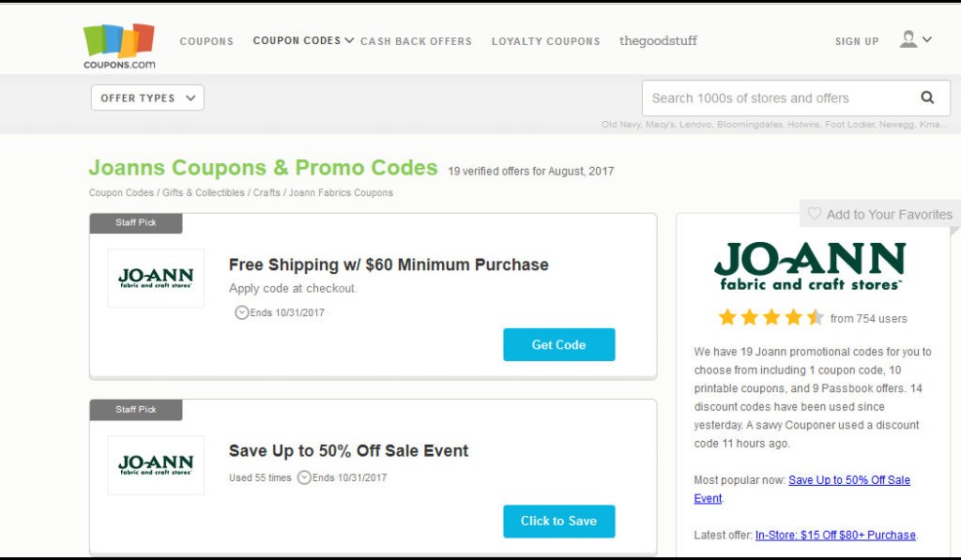Screen dimensions: 961x560
Task: Open the Coupons menu item
Action: click(x=206, y=41)
